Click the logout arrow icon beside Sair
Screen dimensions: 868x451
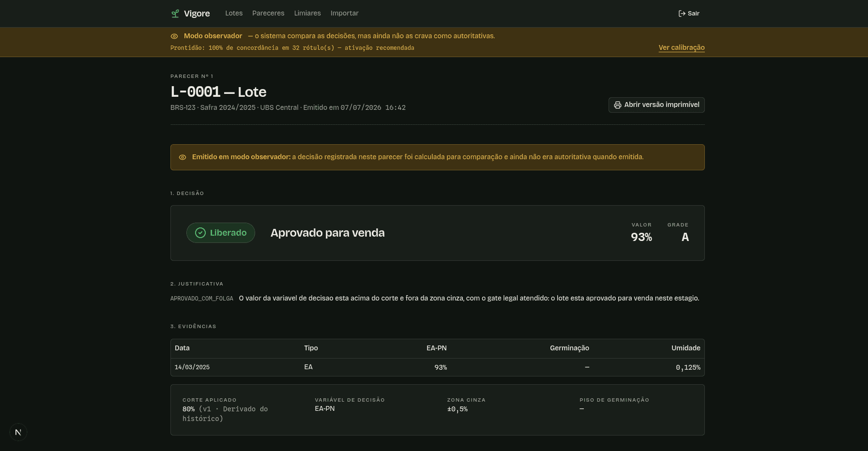point(682,14)
